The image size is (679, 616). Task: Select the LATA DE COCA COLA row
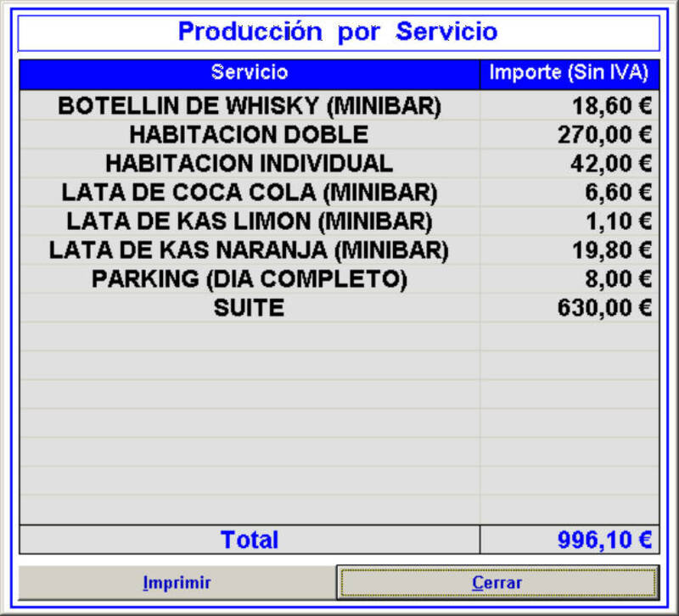(x=249, y=193)
